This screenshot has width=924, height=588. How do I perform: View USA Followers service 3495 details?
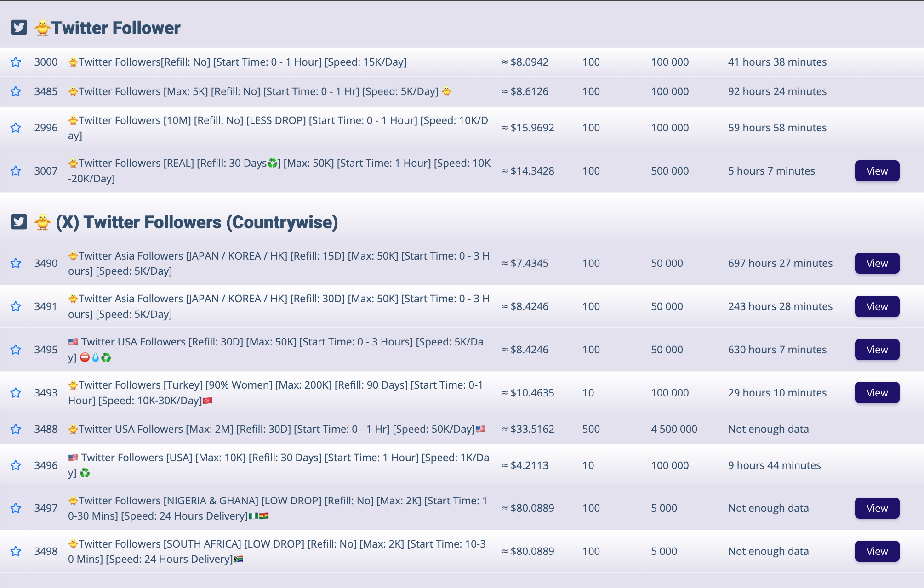coord(877,350)
